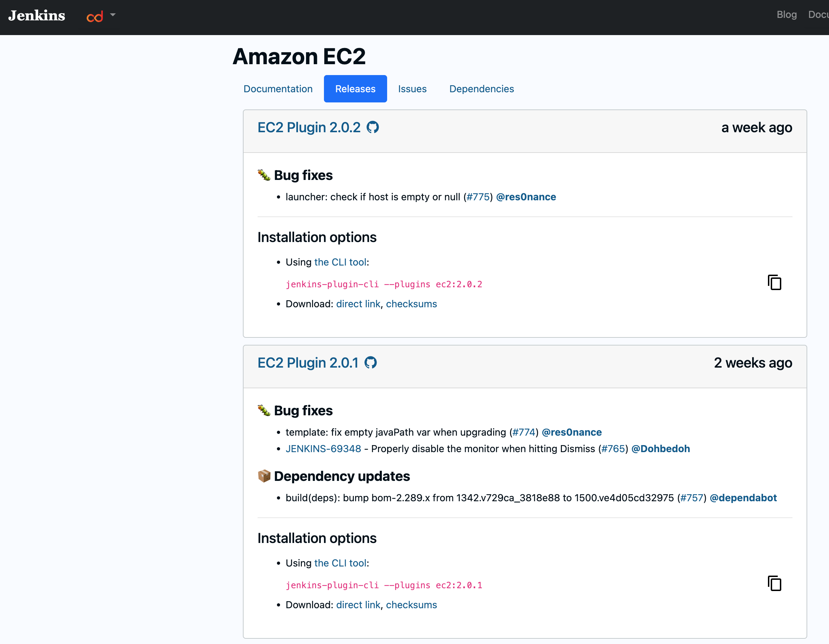829x644 pixels.
Task: Open the EC2 Plugin 2.0.2 release title
Action: (x=309, y=127)
